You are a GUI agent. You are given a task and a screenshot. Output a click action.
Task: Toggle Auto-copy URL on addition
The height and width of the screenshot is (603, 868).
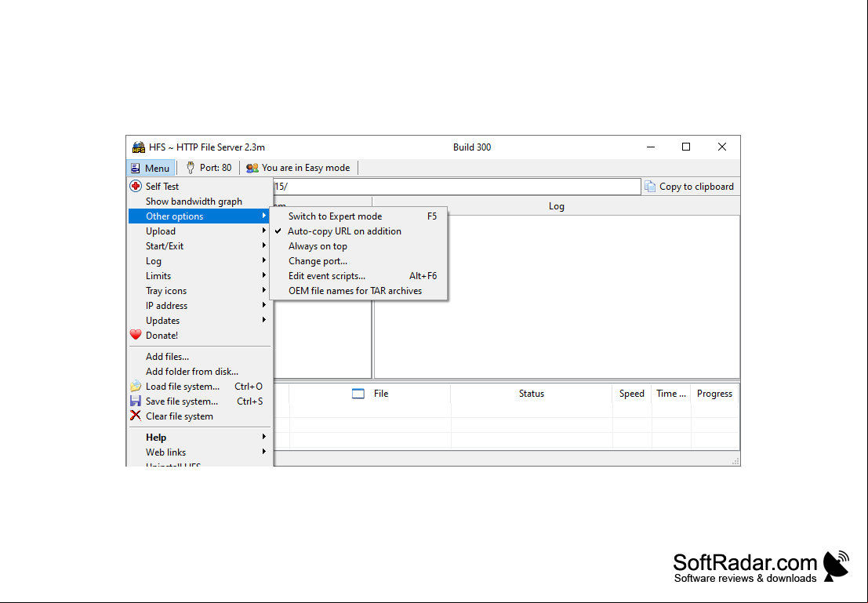[358, 231]
